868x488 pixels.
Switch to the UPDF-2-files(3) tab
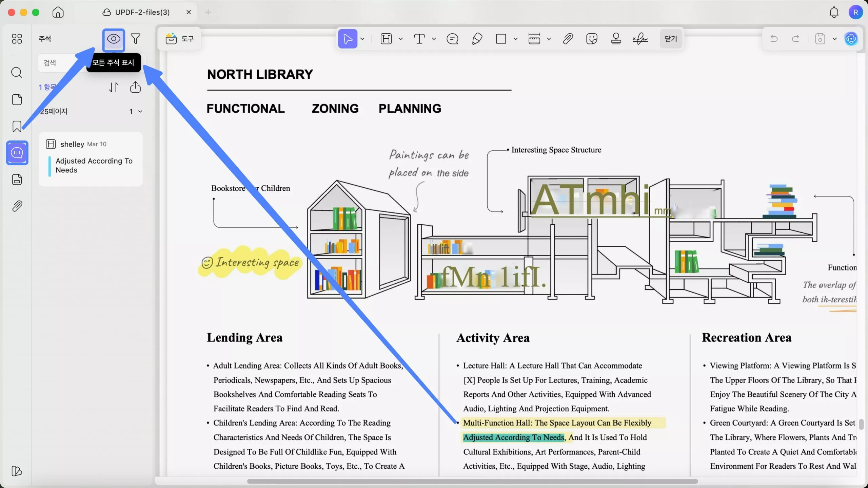pyautogui.click(x=142, y=12)
